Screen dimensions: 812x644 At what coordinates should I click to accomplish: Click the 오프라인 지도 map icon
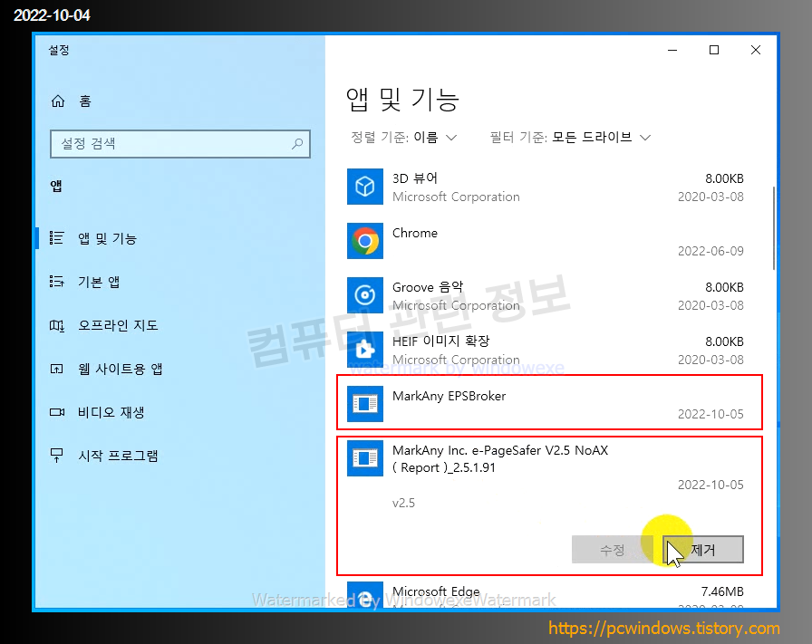[56, 325]
